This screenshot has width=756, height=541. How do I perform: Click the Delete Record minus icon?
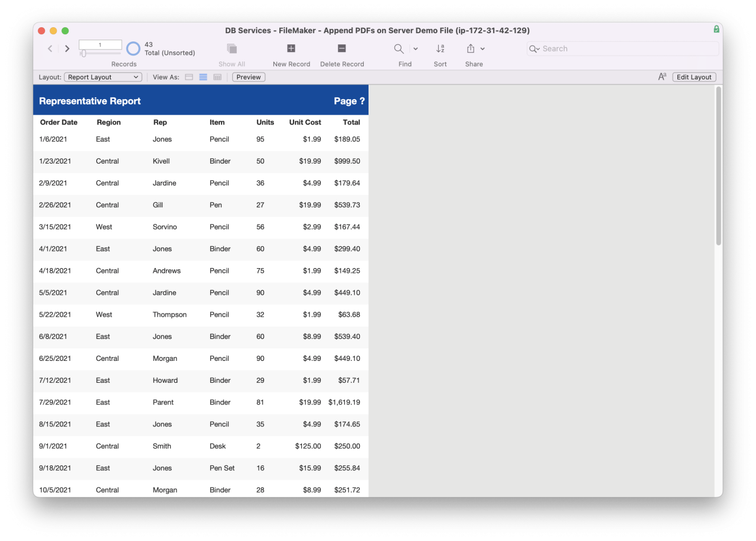click(341, 48)
